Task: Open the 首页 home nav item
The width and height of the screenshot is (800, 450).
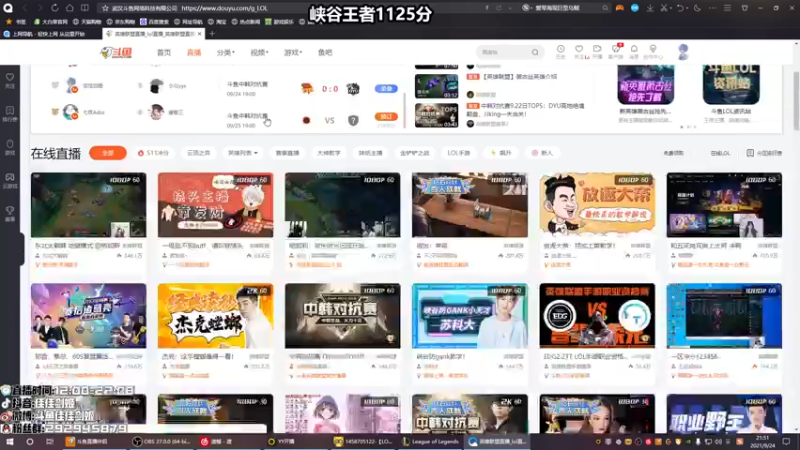Action: pyautogui.click(x=164, y=53)
